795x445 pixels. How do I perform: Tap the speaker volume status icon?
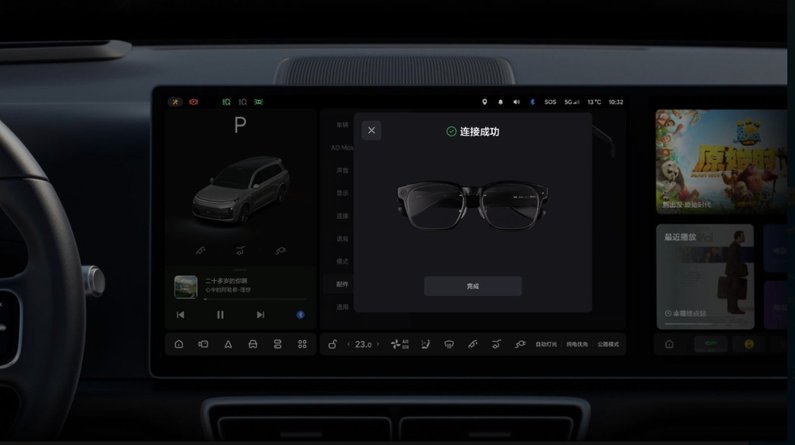516,102
